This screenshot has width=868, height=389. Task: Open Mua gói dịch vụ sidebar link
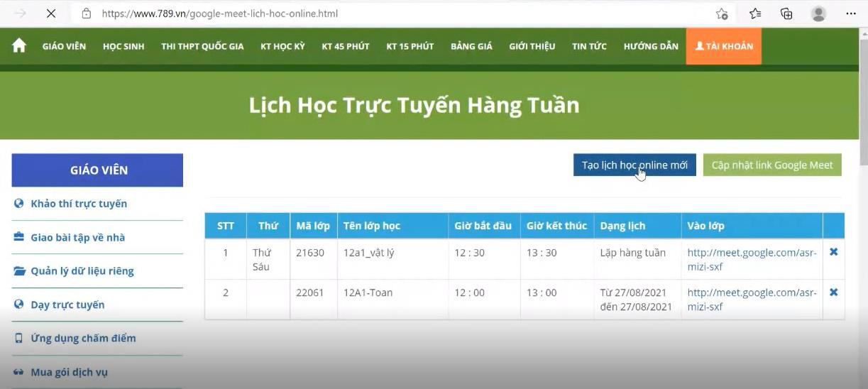pyautogui.click(x=69, y=372)
